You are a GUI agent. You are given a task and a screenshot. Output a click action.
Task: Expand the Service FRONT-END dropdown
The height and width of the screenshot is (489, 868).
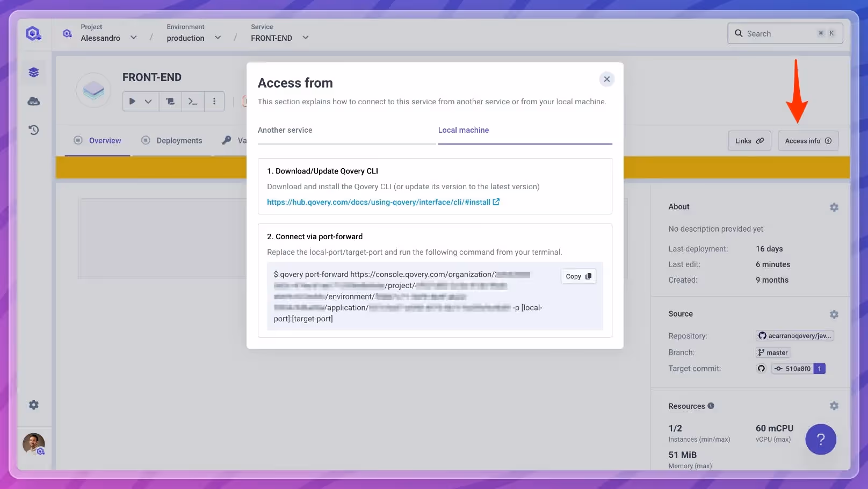[305, 38]
